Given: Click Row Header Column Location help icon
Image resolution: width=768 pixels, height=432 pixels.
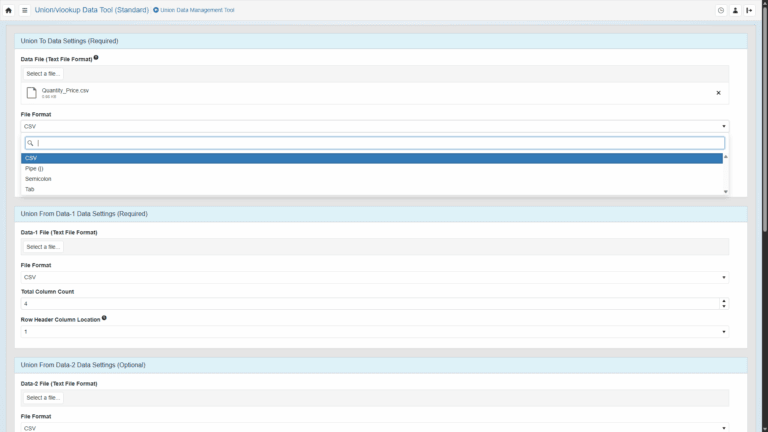Looking at the screenshot, I should [x=104, y=318].
